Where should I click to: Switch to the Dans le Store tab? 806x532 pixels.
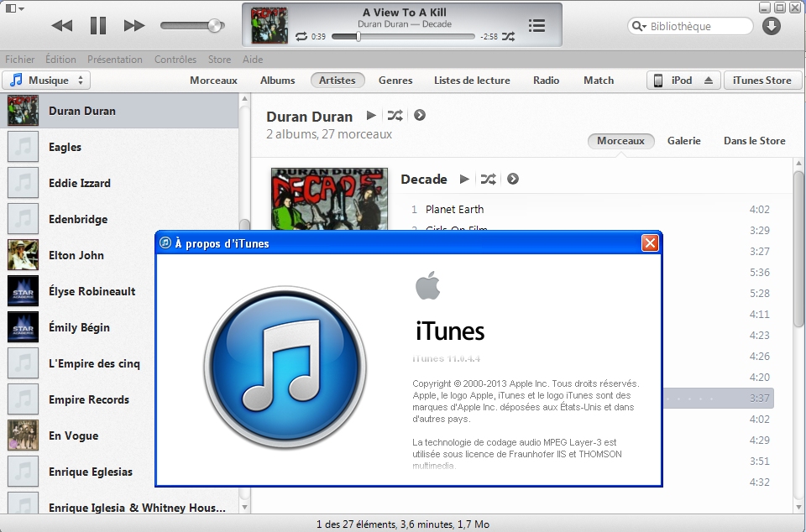[x=754, y=141]
